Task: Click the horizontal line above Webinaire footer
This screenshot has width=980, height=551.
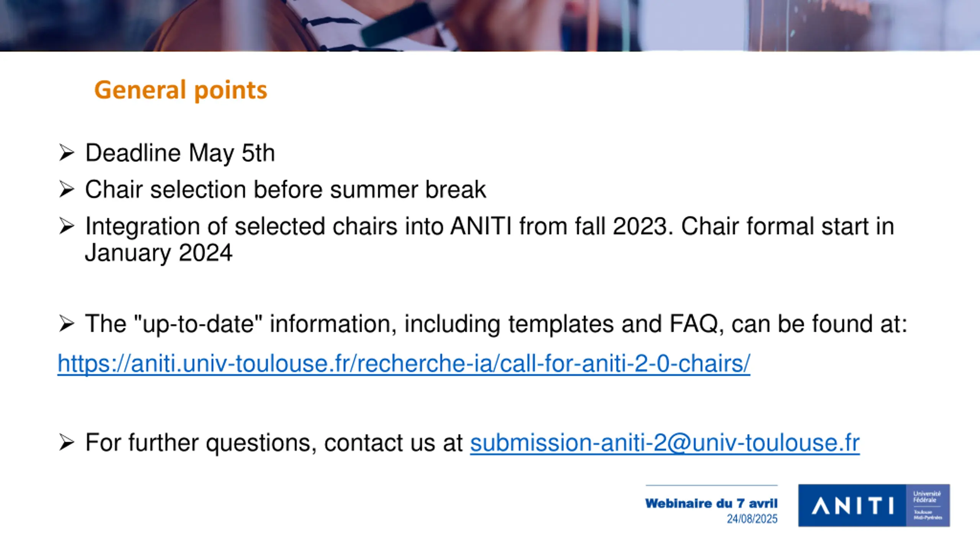Action: click(712, 486)
